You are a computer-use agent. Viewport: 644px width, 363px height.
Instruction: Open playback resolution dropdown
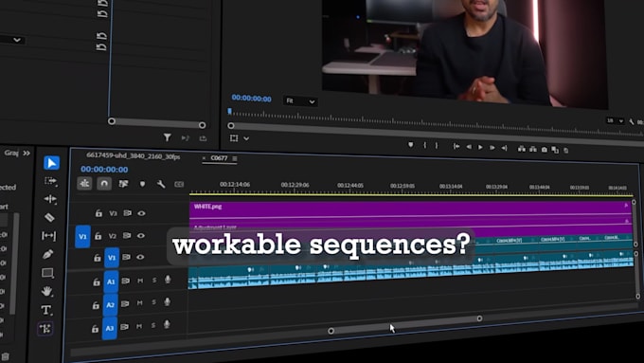point(615,120)
